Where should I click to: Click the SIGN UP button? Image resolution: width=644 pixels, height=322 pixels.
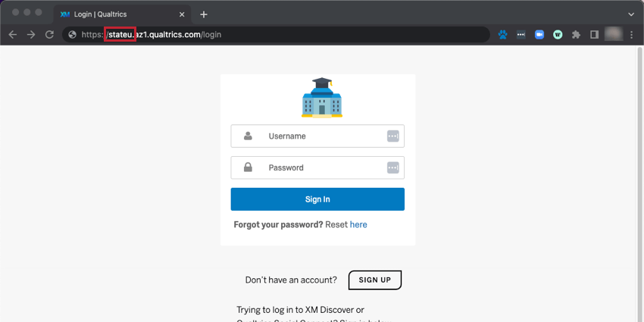pos(375,280)
